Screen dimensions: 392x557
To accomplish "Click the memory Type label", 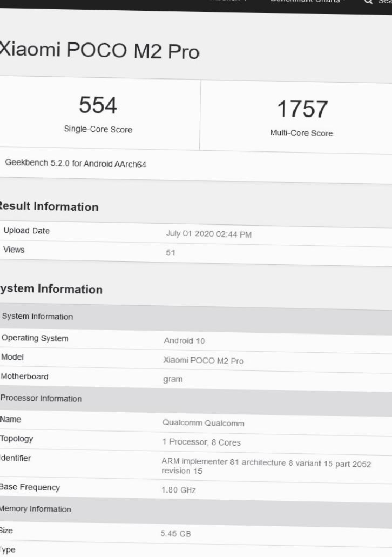I will click(x=8, y=551).
